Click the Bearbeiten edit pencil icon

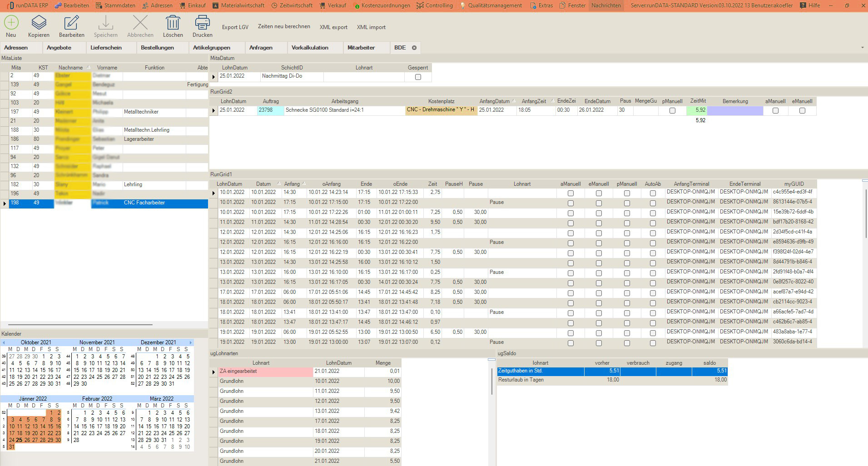71,23
